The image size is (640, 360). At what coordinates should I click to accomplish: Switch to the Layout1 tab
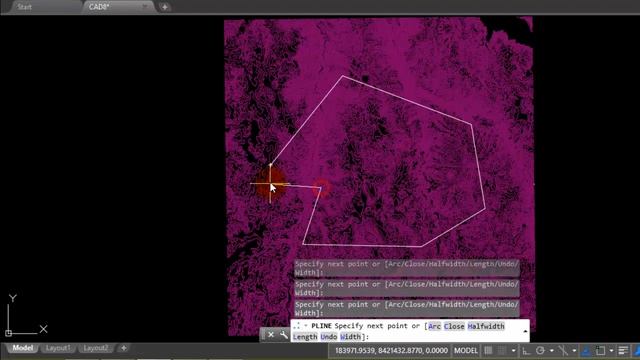[x=58, y=348]
